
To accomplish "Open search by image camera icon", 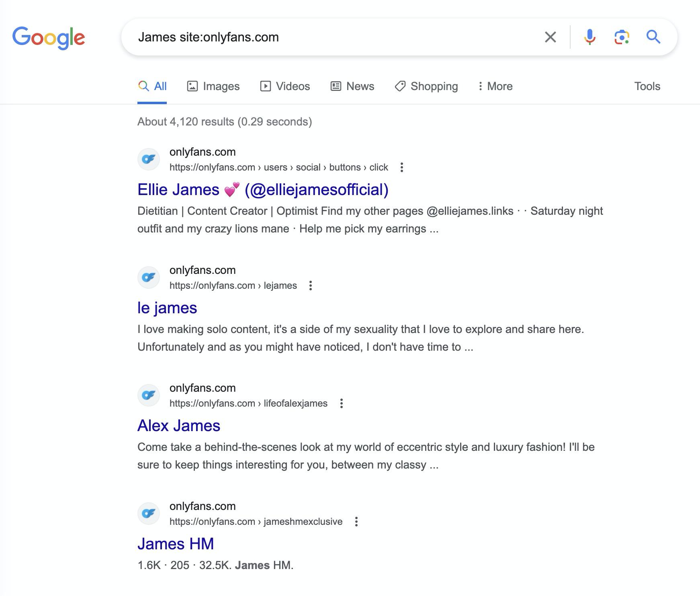I will point(622,37).
